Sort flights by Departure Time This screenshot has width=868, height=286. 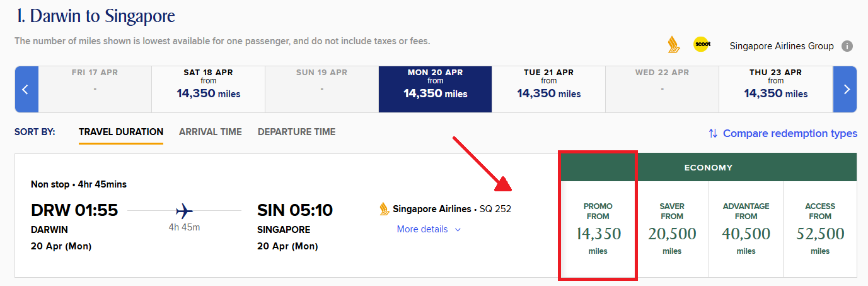(x=296, y=132)
